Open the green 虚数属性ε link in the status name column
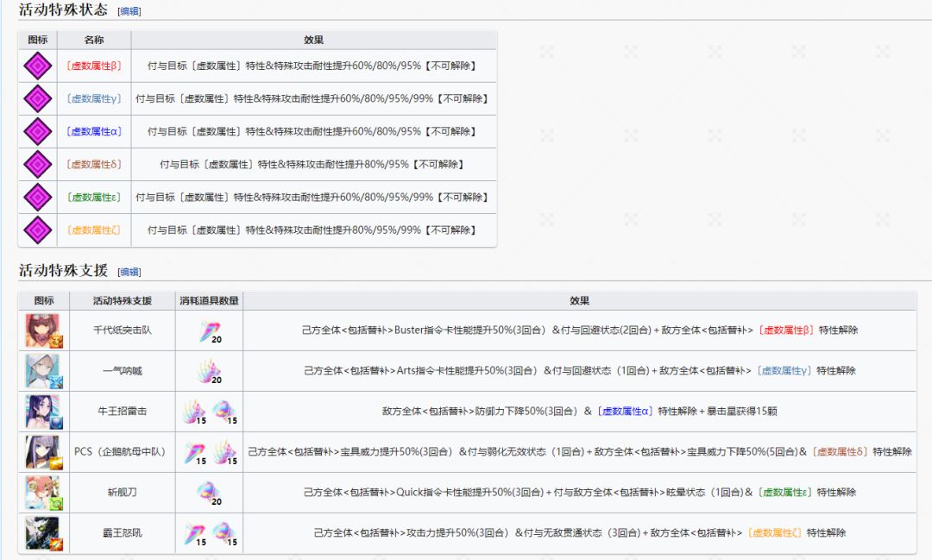 94,198
